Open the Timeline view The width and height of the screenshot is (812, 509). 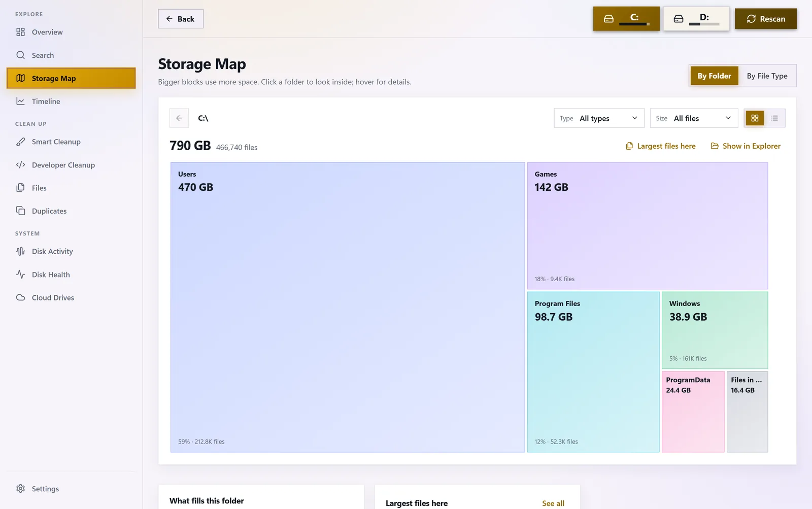(x=71, y=101)
